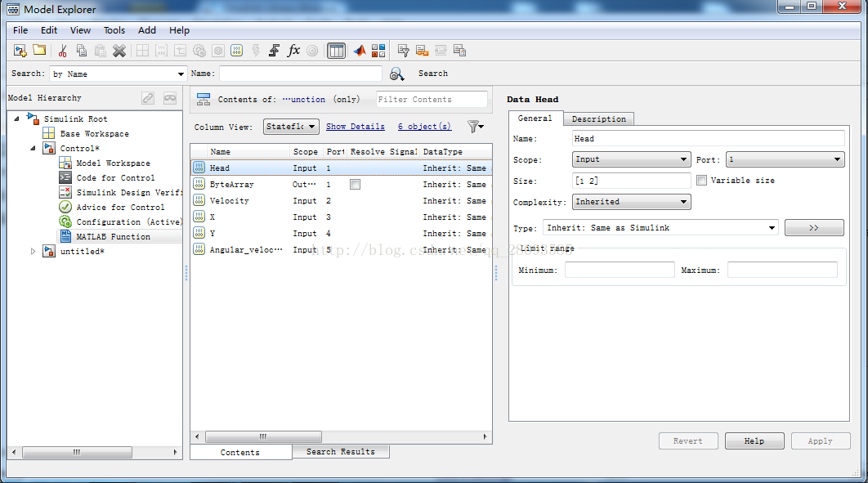Click the search Name input field

click(301, 74)
